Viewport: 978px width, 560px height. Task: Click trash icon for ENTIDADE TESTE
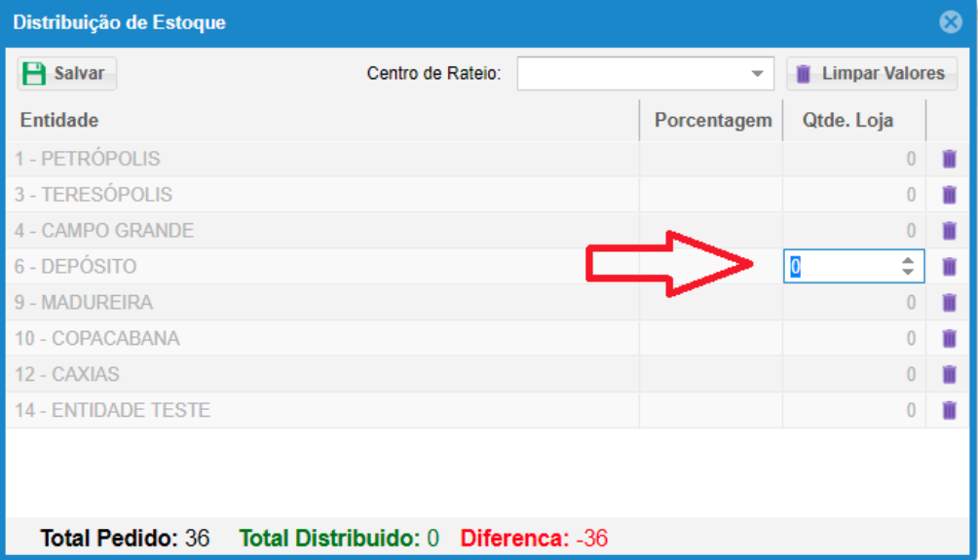[949, 411]
